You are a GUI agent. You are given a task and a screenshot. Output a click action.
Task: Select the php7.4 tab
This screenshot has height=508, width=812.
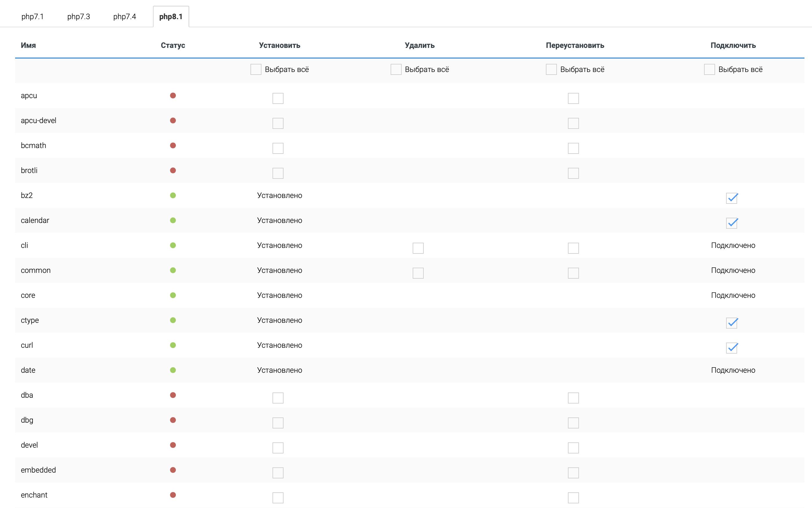tap(124, 17)
